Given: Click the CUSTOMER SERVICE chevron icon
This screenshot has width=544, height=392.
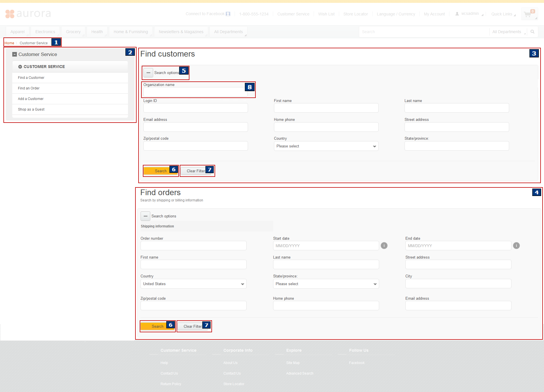Looking at the screenshot, I should 20,67.
